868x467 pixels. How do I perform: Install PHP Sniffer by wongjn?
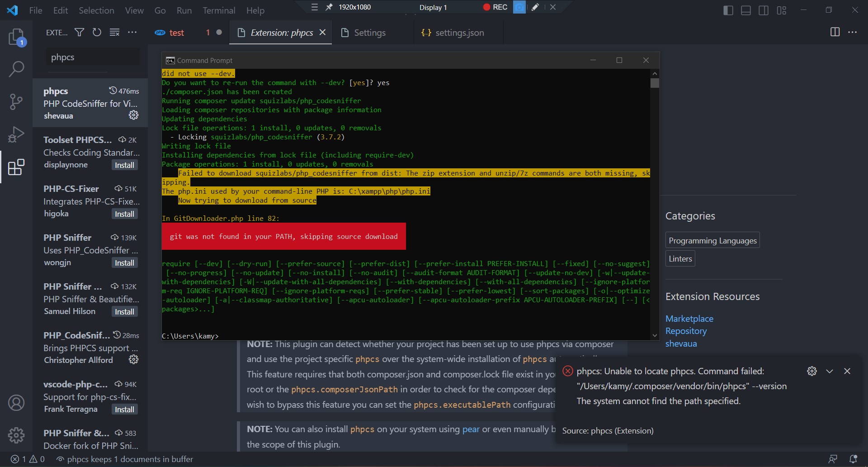[x=124, y=263]
